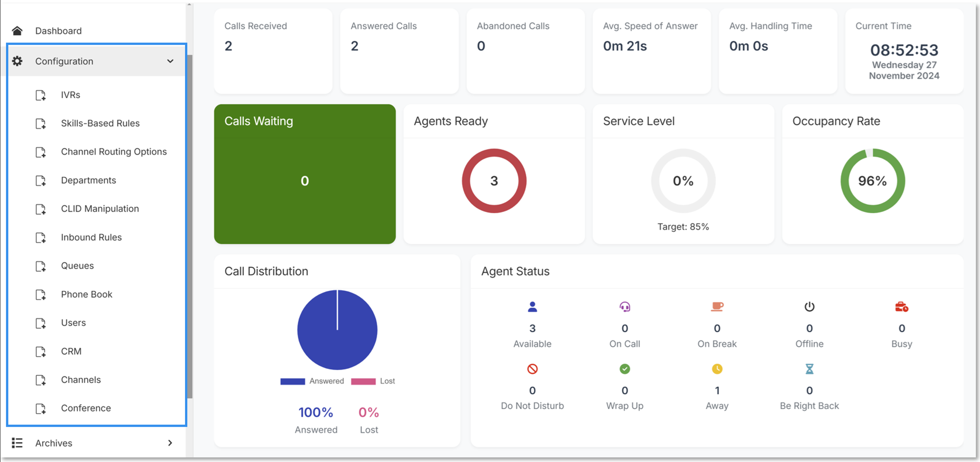The image size is (980, 462).
Task: Click the Archives list icon
Action: coord(17,443)
